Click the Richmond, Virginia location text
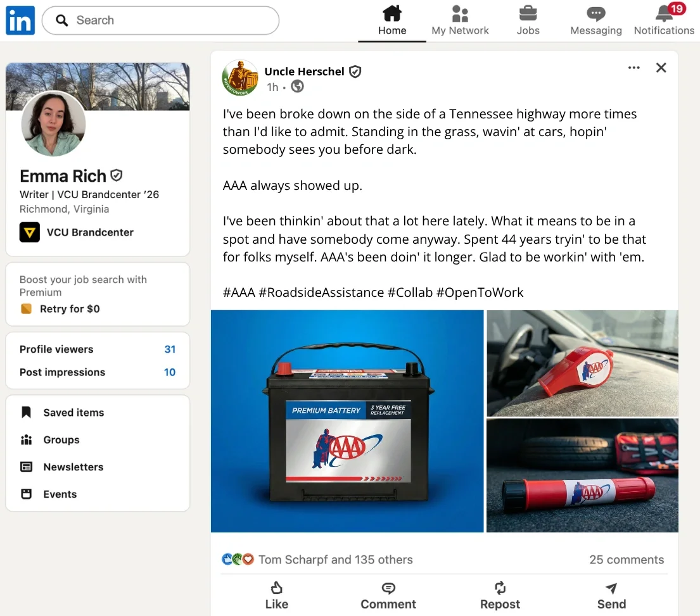The image size is (700, 616). click(64, 209)
